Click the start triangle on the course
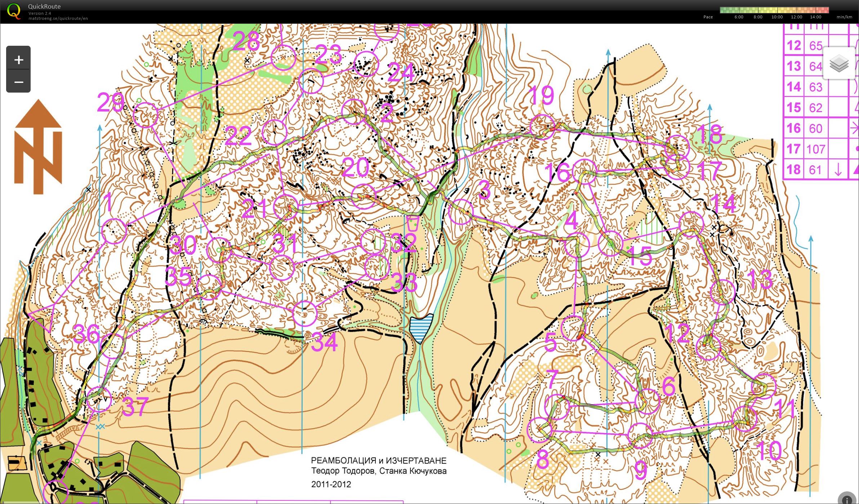859x504 pixels. 43,317
